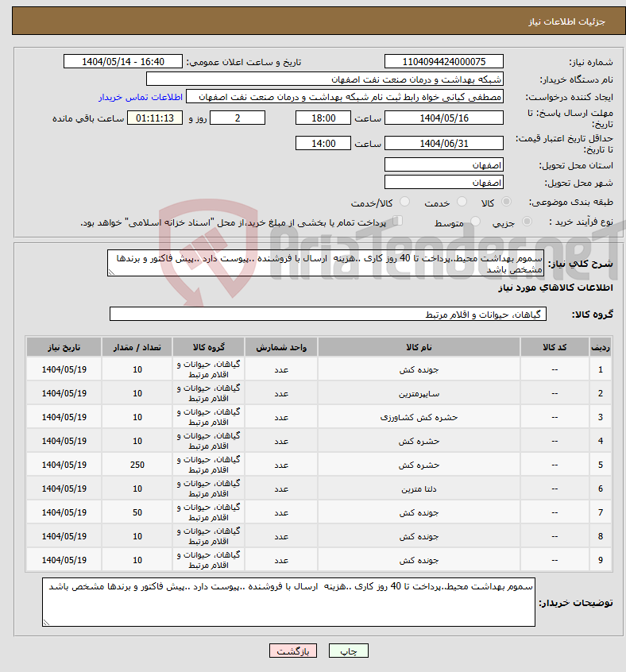626x672 pixels.
Task: Click the price validity date 1404/06/31 field
Action: pos(444,143)
